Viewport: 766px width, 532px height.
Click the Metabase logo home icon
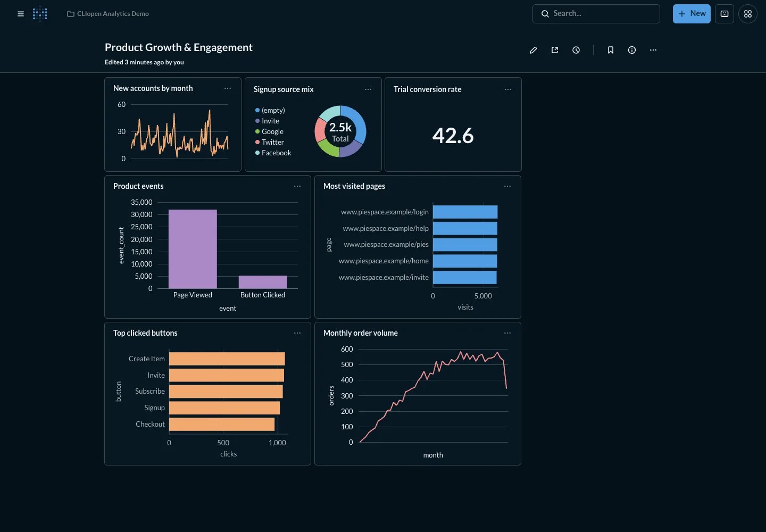pos(40,14)
